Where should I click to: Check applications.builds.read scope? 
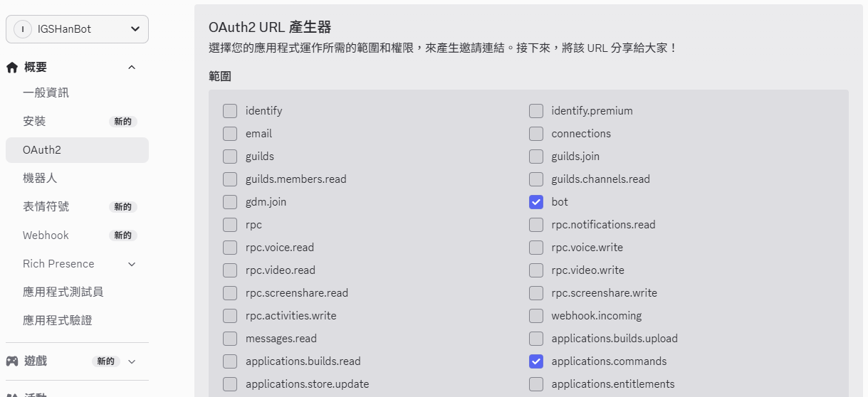(230, 361)
